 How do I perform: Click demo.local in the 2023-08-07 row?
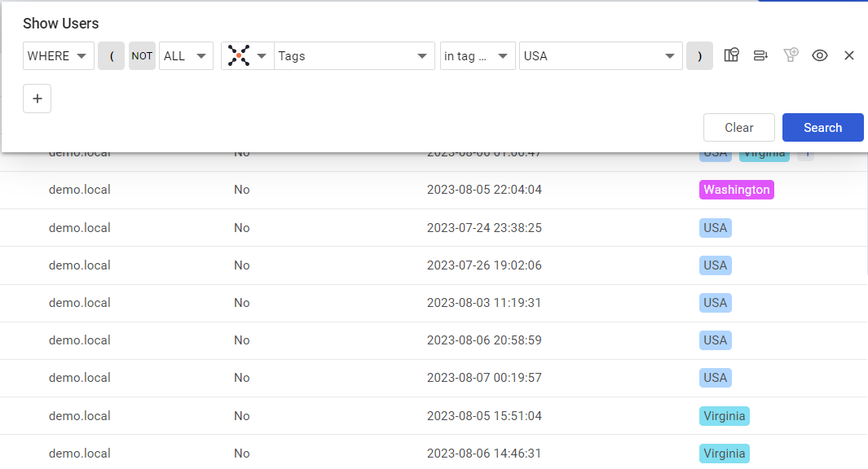click(80, 378)
